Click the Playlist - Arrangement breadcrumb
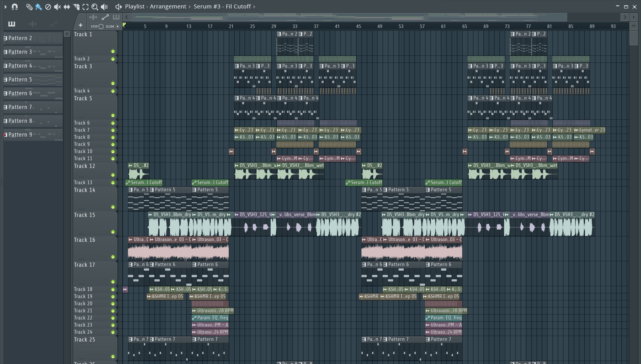Screen dimensions: 641x364 click(156, 6)
